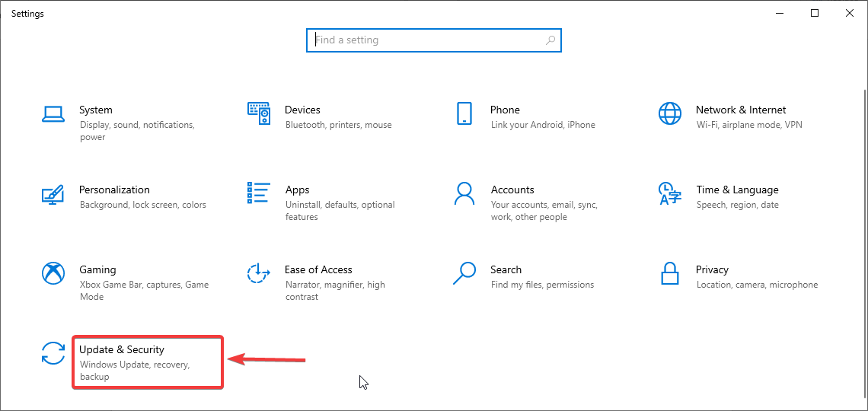Click 'Location, camera, microphone' description
The width and height of the screenshot is (868, 411).
tap(757, 285)
